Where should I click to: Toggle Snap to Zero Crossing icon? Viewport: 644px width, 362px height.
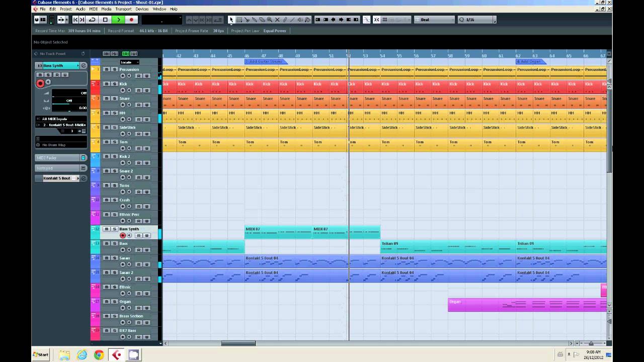pyautogui.click(x=366, y=20)
